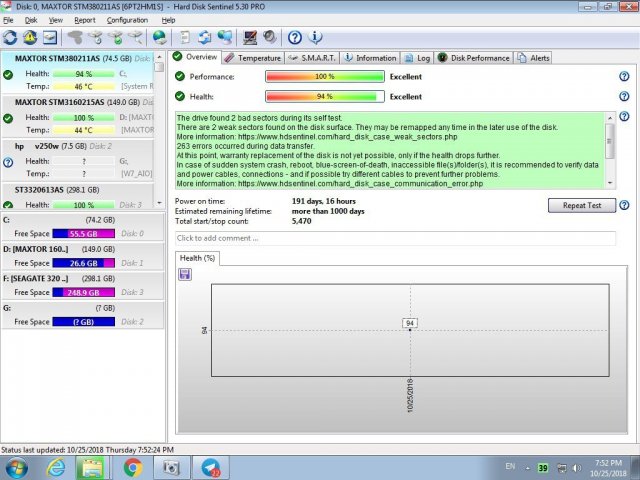Click the yellow warning toolbar icon

(30, 38)
